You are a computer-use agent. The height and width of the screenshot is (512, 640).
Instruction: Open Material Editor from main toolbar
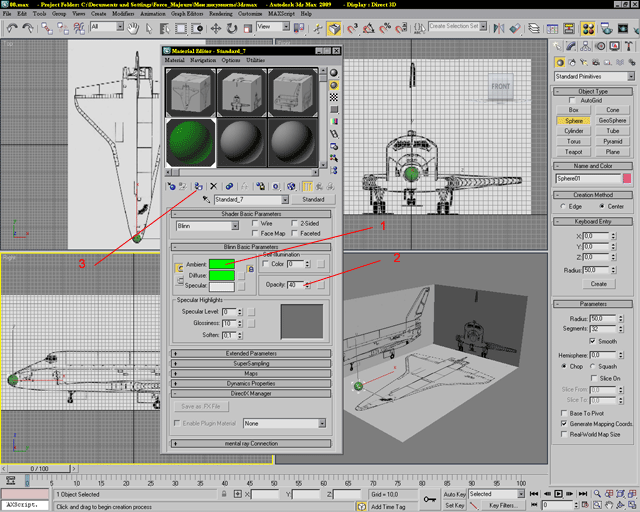click(588, 28)
